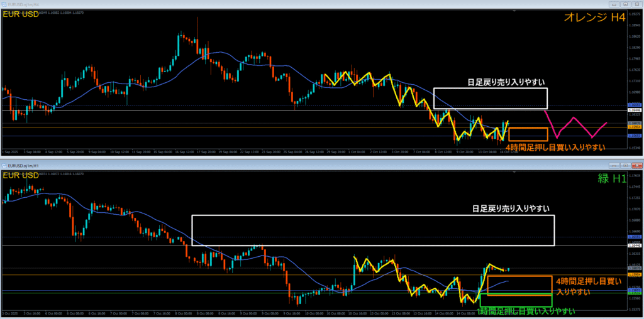Close the upper H4 chart window
The height and width of the screenshot is (319, 644).
coord(637,4)
